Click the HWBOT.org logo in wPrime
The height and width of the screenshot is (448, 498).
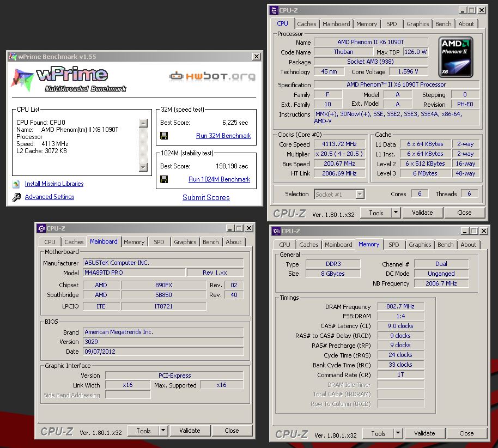212,76
